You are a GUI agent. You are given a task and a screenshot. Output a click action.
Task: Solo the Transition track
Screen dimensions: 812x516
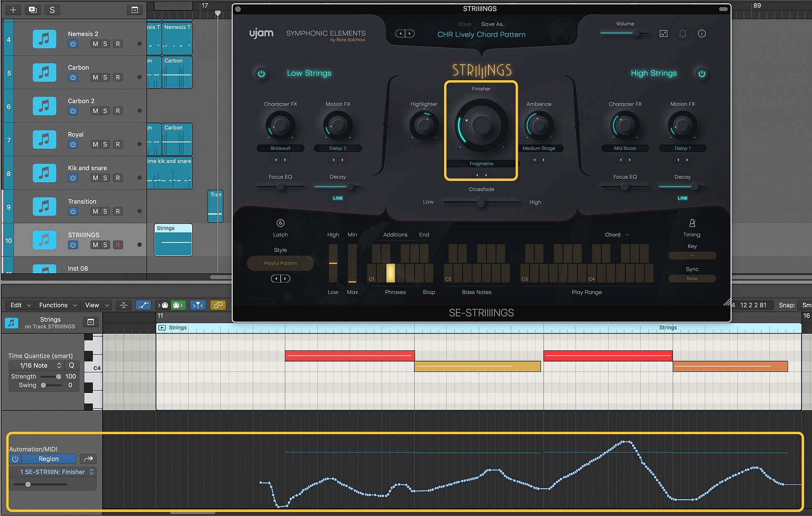(x=105, y=212)
